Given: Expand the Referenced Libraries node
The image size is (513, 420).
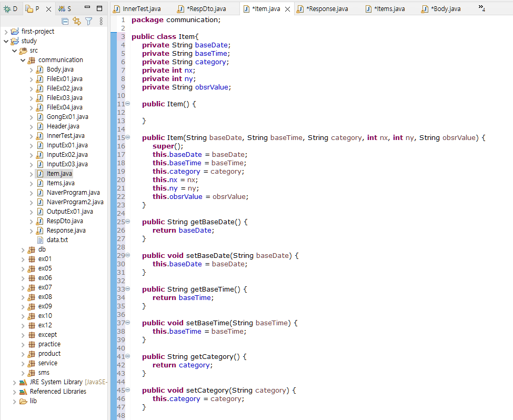Looking at the screenshot, I should tap(14, 392).
